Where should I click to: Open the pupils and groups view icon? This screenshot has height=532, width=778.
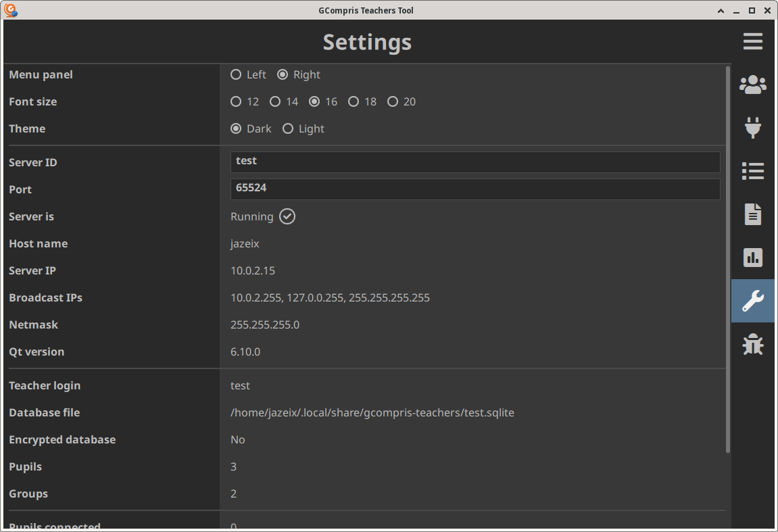(x=752, y=84)
